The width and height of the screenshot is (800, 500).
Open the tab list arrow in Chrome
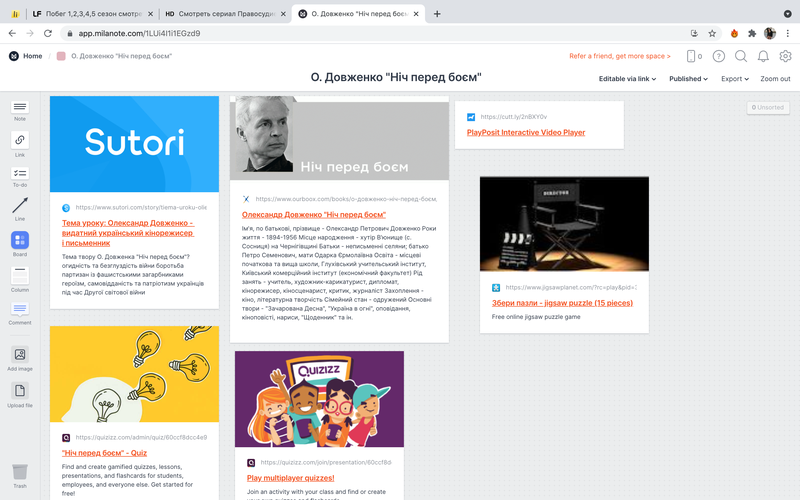788,14
